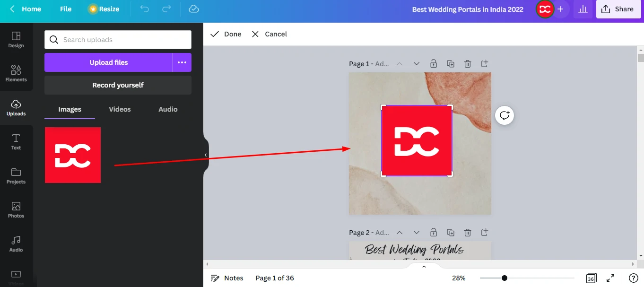Image resolution: width=644 pixels, height=287 pixels.
Task: Click the Share button
Action: click(618, 9)
